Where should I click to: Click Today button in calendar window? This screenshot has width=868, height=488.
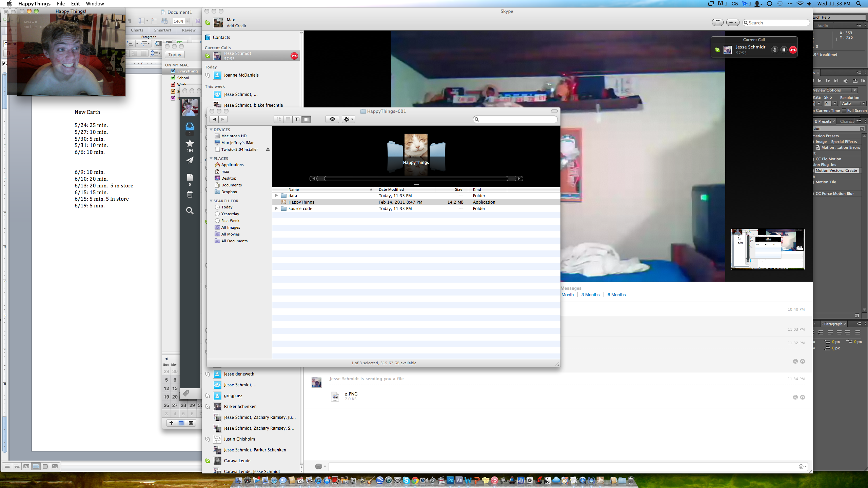pos(175,55)
